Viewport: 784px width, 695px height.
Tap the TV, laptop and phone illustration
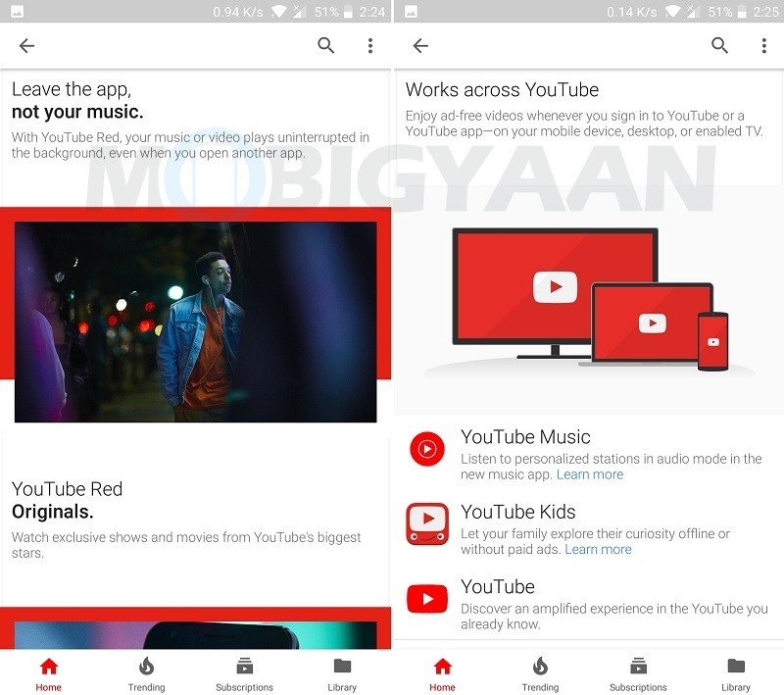[590, 300]
